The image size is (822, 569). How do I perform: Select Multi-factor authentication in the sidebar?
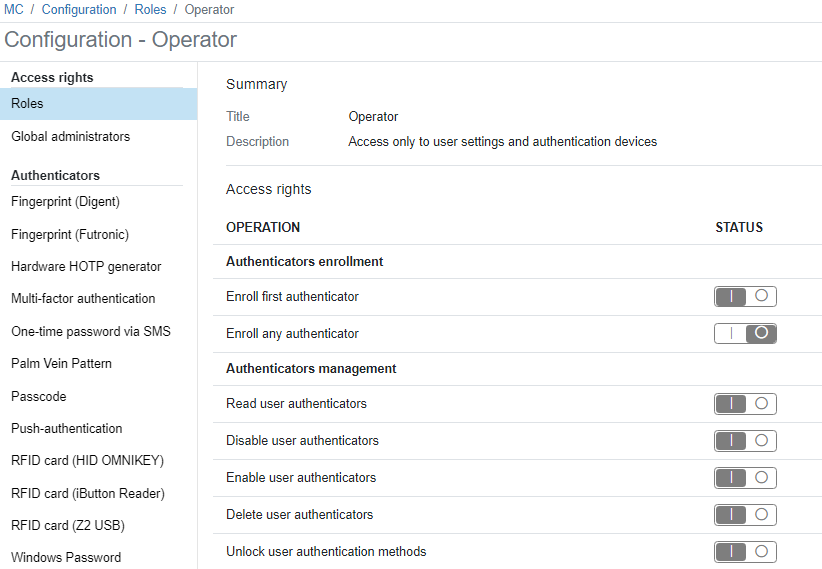[x=83, y=298]
